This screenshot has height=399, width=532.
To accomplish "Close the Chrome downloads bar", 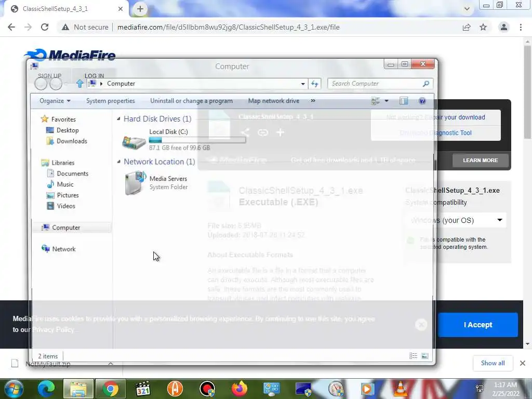I will point(523,363).
